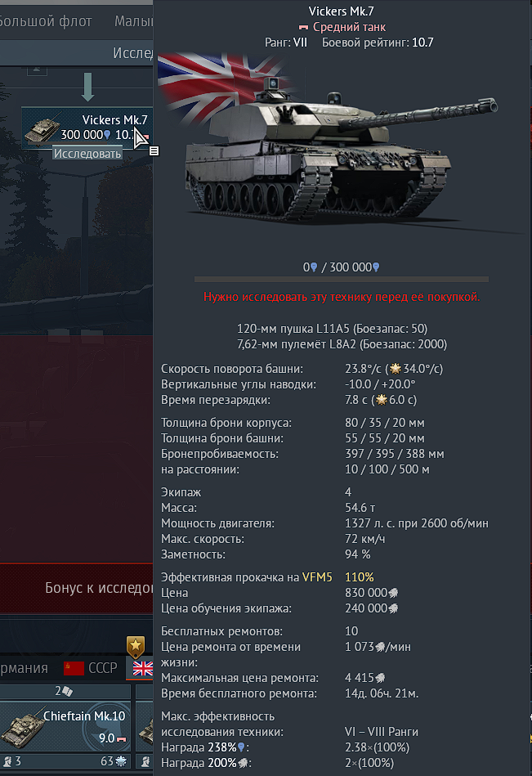532x776 pixels.
Task: Open the Германия nation tab
Action: [25, 668]
